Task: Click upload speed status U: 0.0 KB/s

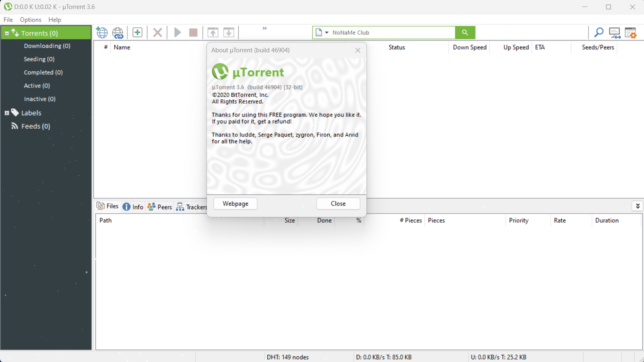Action: [498, 357]
